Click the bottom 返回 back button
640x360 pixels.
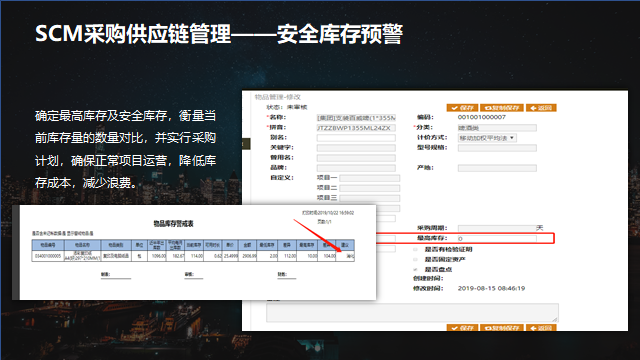541,328
